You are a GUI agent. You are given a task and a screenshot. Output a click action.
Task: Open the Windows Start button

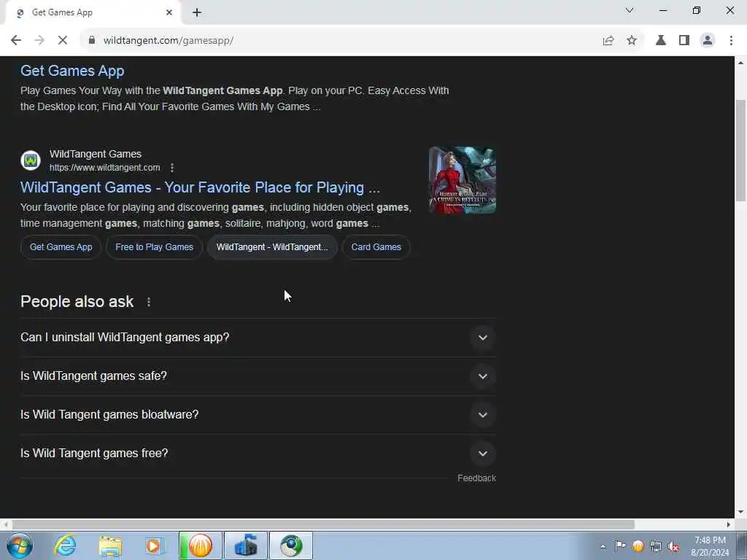coord(20,545)
